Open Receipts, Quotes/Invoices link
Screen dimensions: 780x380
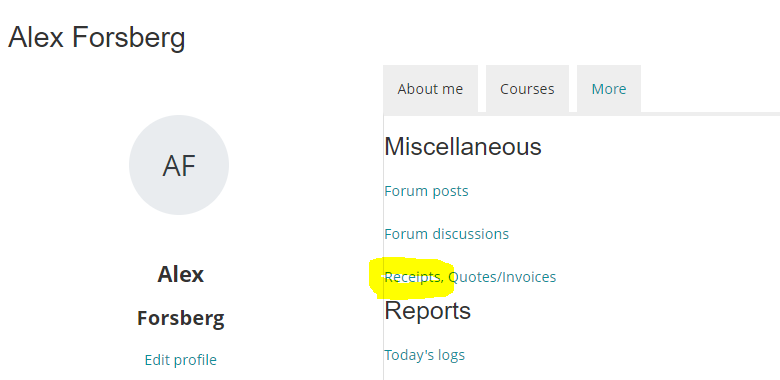pyautogui.click(x=470, y=277)
